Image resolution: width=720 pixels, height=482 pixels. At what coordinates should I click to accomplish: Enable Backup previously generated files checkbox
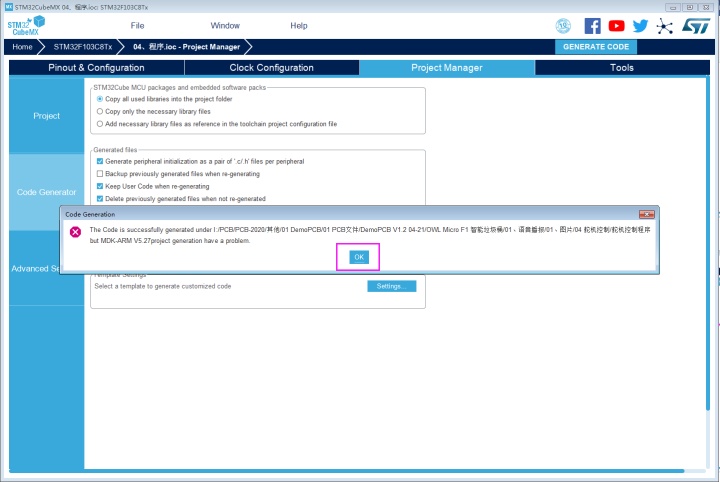pyautogui.click(x=100, y=174)
